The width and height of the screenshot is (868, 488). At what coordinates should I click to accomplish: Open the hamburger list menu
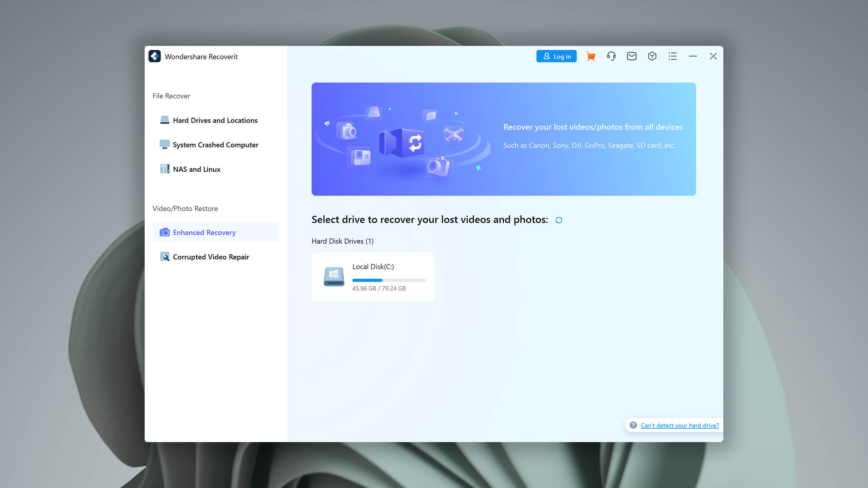672,56
